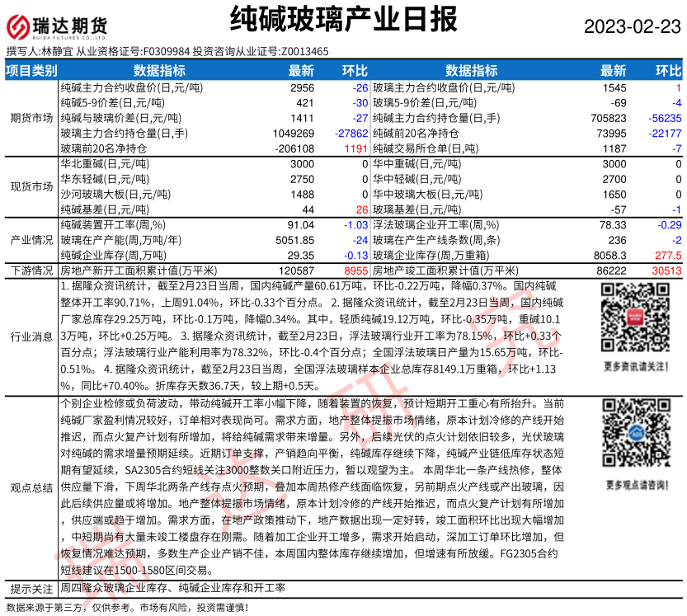
Task: Click the 纯碱玻璃产业日报 title
Action: click(342, 18)
